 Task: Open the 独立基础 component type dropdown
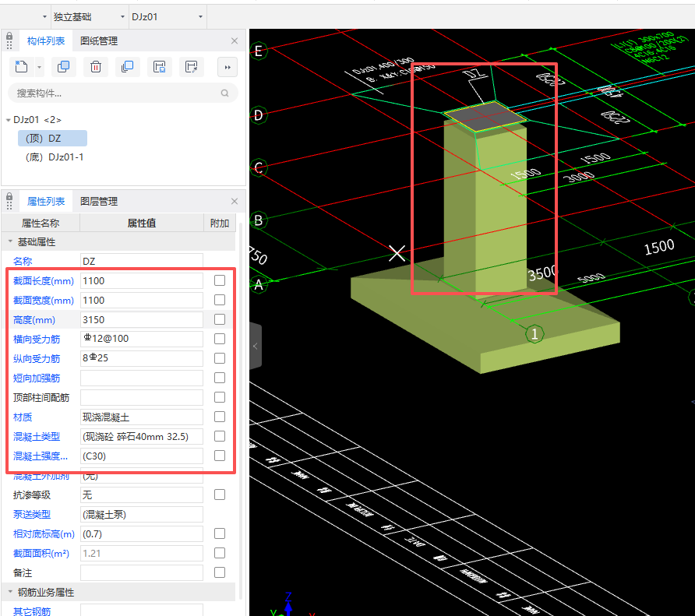tap(87, 16)
